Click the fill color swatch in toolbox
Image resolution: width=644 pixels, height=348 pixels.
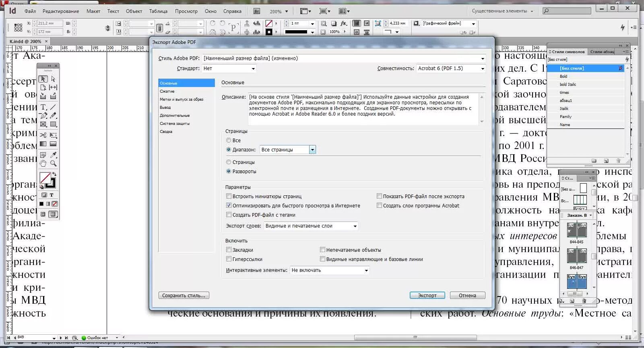pos(45,178)
